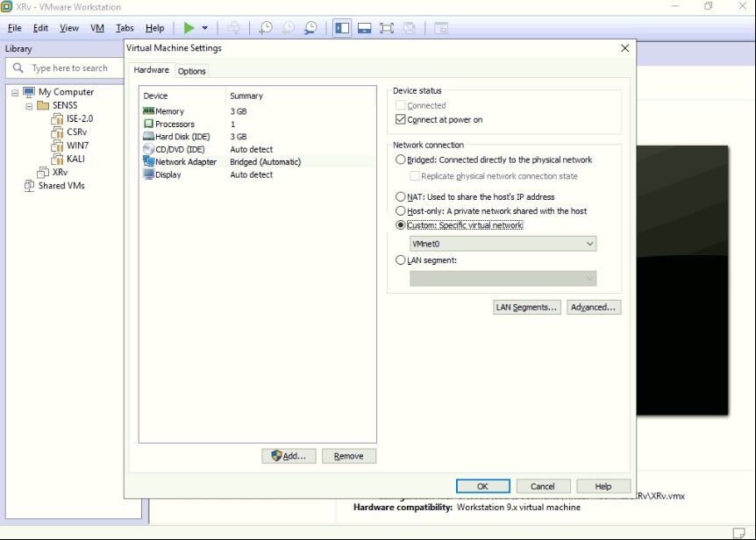Power on the virtual machine

tap(189, 27)
